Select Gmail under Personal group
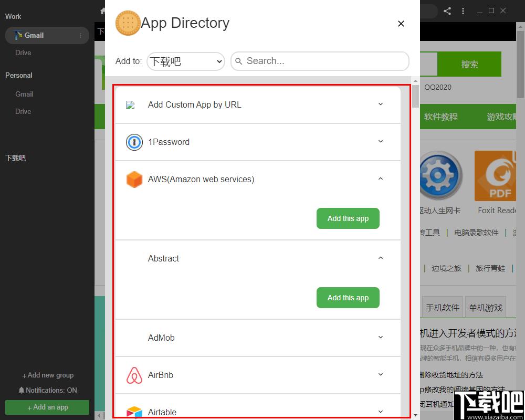Viewport: 525px width, 420px height. 24,94
